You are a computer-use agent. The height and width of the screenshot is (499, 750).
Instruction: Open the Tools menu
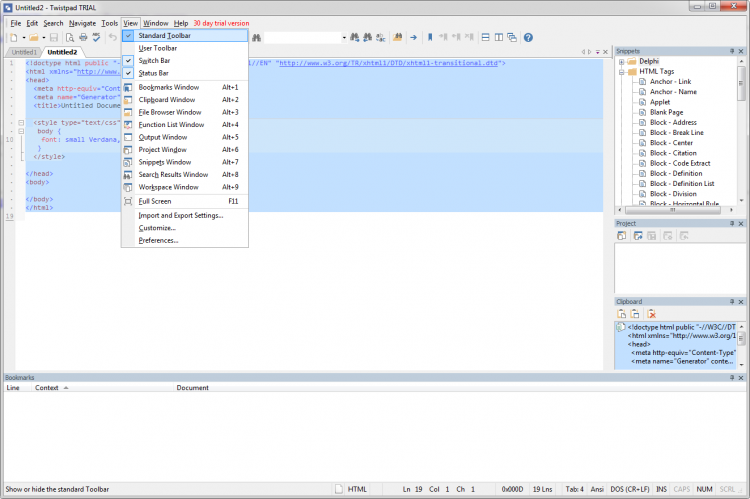110,23
